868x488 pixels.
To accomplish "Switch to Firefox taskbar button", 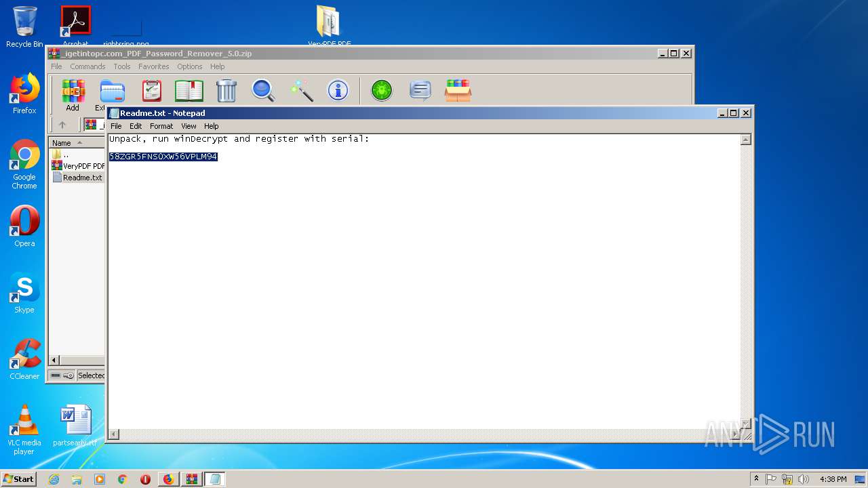I will tap(168, 479).
